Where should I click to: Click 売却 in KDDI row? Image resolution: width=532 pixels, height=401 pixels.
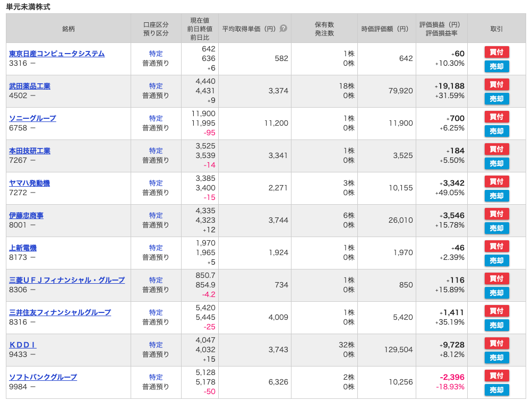point(496,358)
